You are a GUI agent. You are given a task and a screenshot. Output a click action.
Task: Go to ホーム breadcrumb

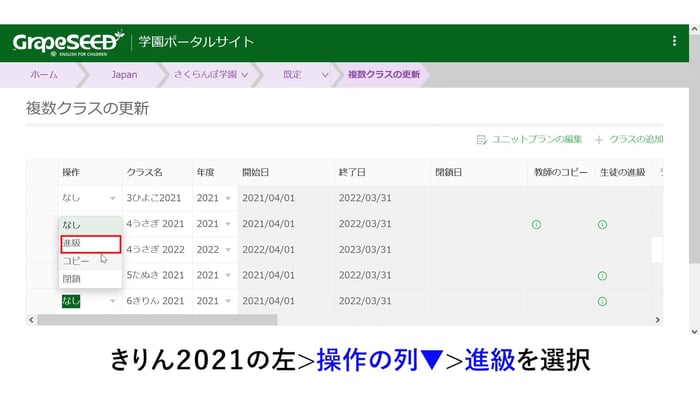[44, 75]
